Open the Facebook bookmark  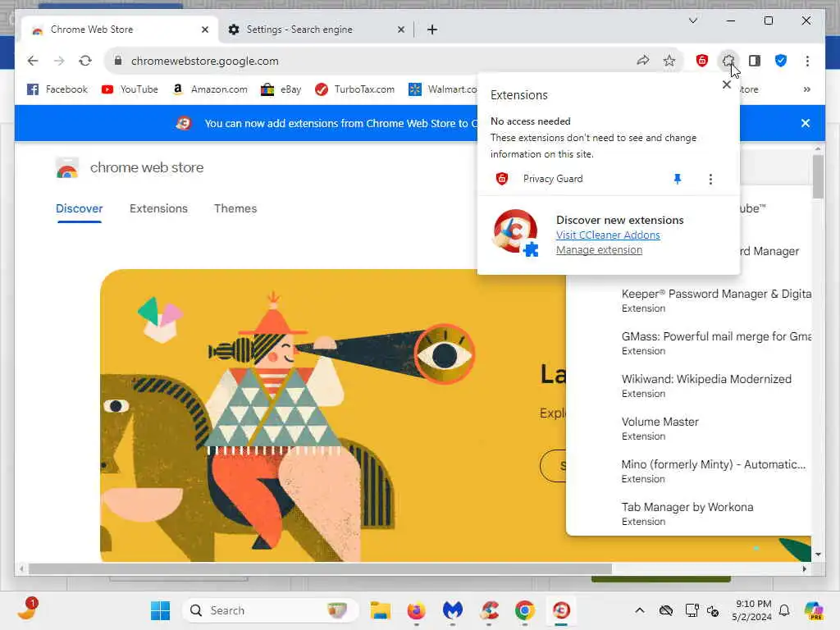click(x=57, y=89)
